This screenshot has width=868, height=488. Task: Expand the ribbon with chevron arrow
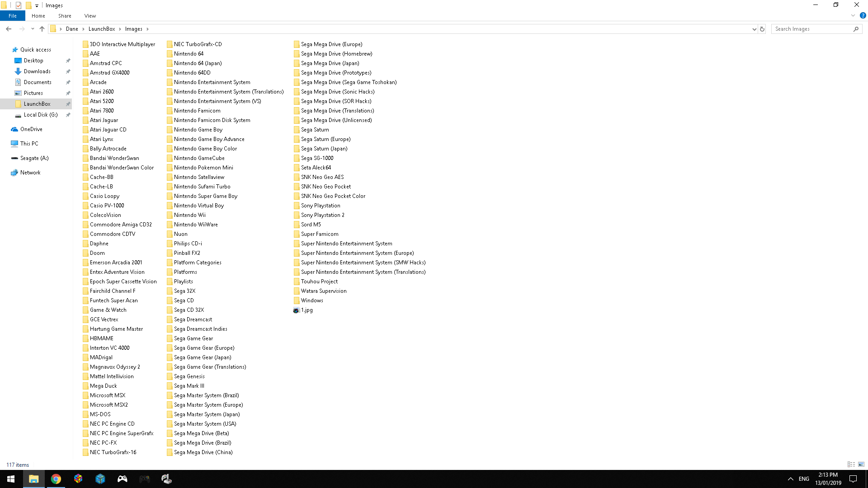(x=853, y=15)
